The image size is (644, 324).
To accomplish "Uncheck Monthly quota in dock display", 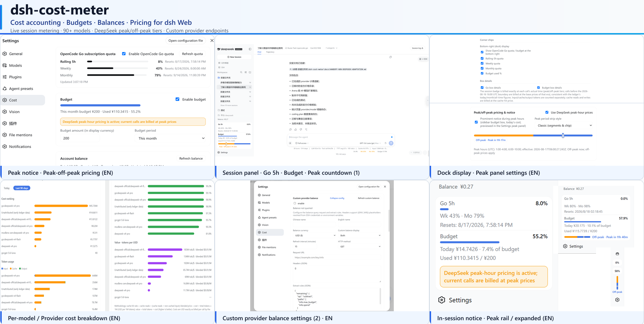I will (482, 69).
